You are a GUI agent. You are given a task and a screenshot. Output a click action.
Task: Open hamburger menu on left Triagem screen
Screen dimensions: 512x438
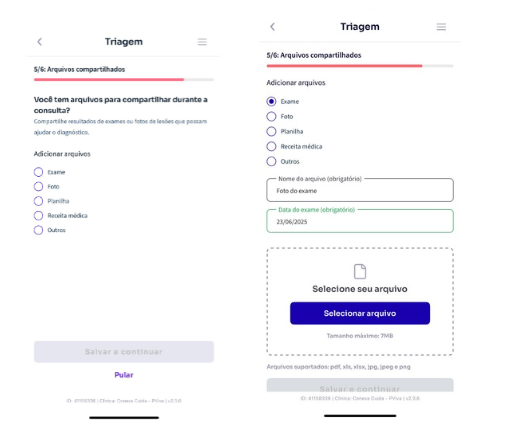(202, 42)
